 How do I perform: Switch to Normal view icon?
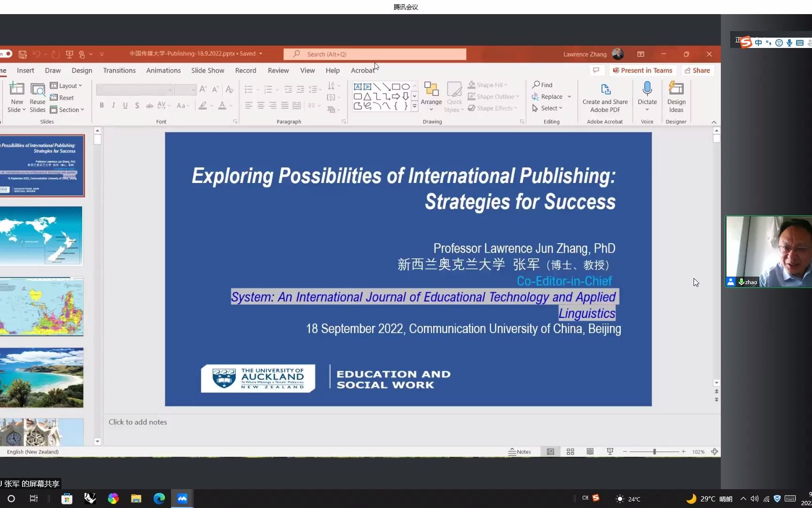pyautogui.click(x=550, y=452)
